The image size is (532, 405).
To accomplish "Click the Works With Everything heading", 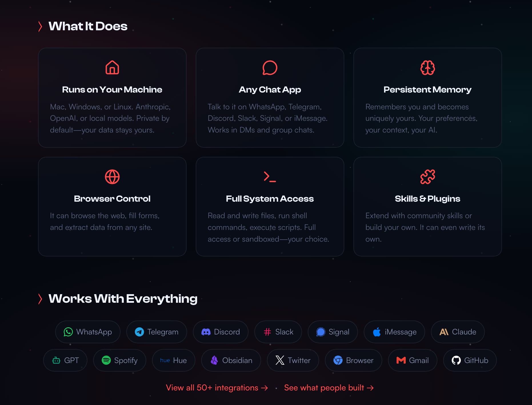I will pos(123,299).
